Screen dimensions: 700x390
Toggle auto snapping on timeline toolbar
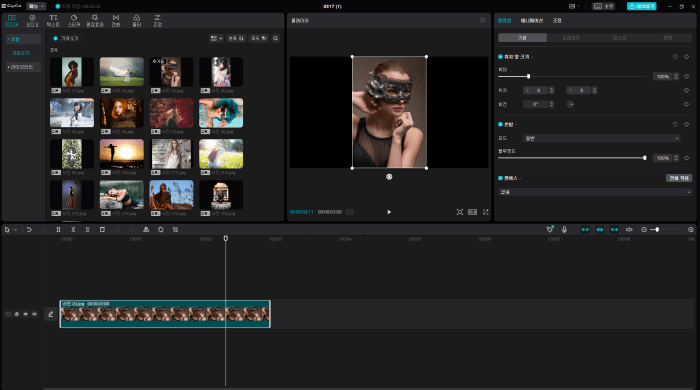pyautogui.click(x=600, y=229)
